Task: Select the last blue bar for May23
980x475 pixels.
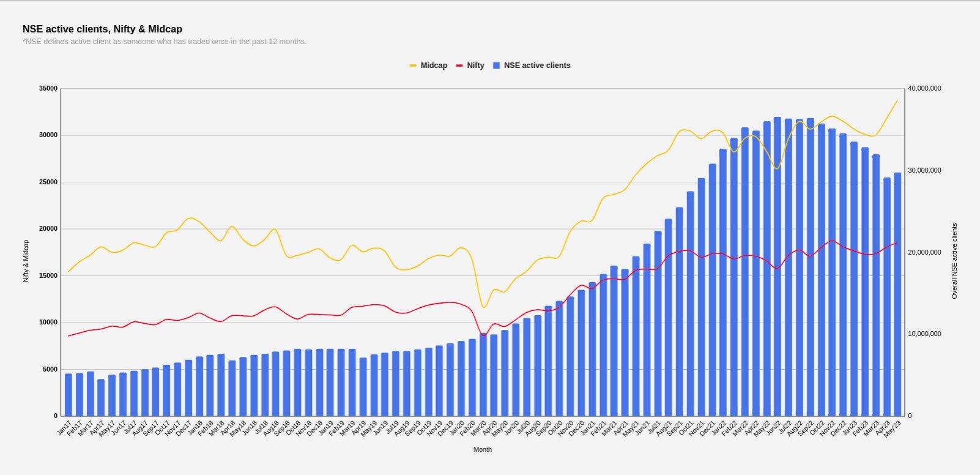Action: 897,294
